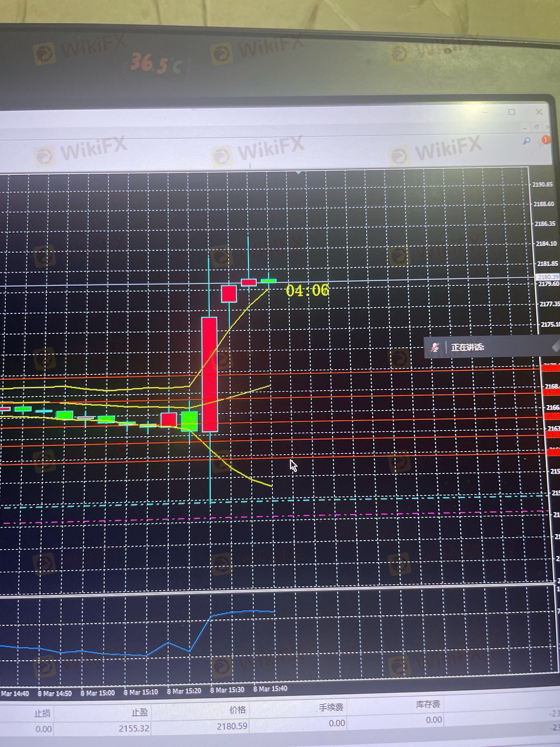Viewport: 560px width, 747px height.
Task: Minimize the inner chart window
Action: [x=524, y=128]
